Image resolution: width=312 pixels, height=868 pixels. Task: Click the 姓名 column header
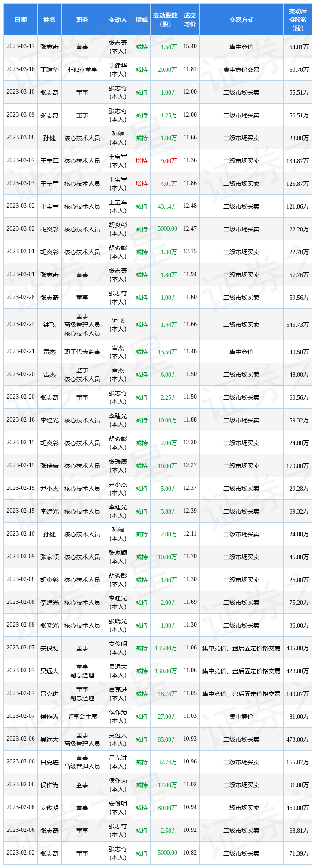(49, 20)
